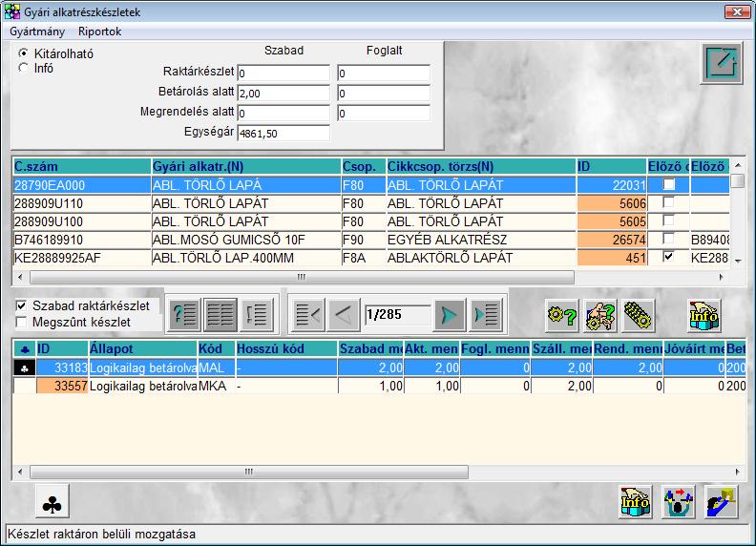Select stock row with ID 33557

point(380,386)
